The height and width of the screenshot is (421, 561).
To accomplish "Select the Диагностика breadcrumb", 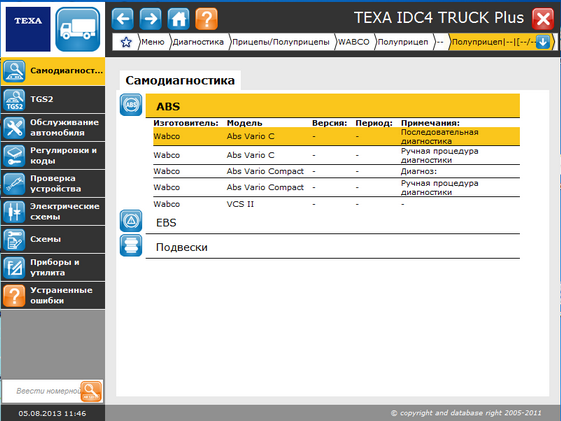I will coord(198,42).
